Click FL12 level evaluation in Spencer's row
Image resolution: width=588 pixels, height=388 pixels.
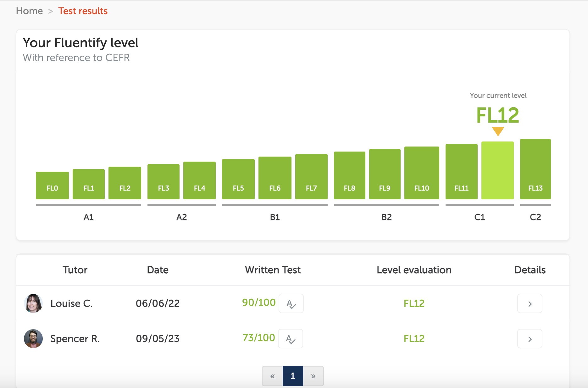[414, 339]
